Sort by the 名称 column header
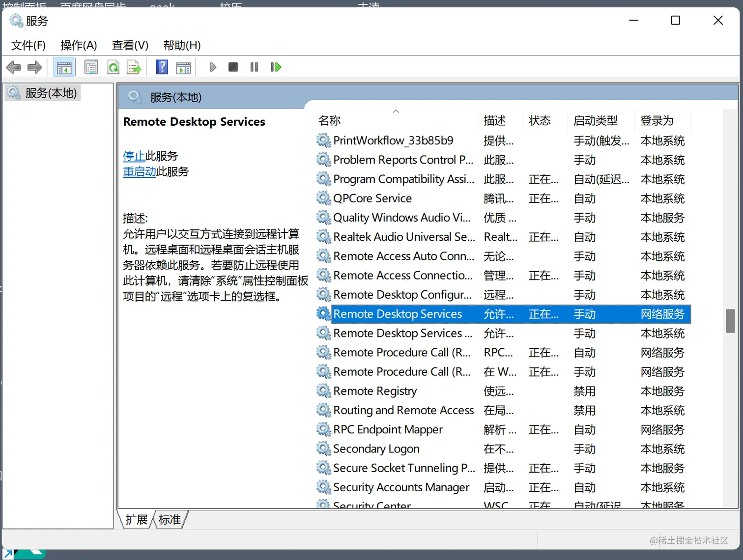 tap(397, 120)
